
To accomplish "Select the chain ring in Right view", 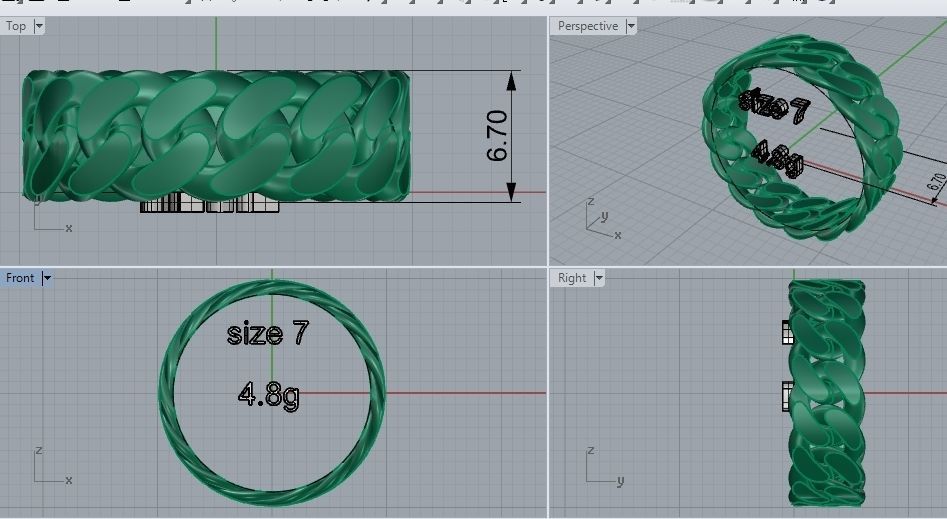I will click(827, 393).
